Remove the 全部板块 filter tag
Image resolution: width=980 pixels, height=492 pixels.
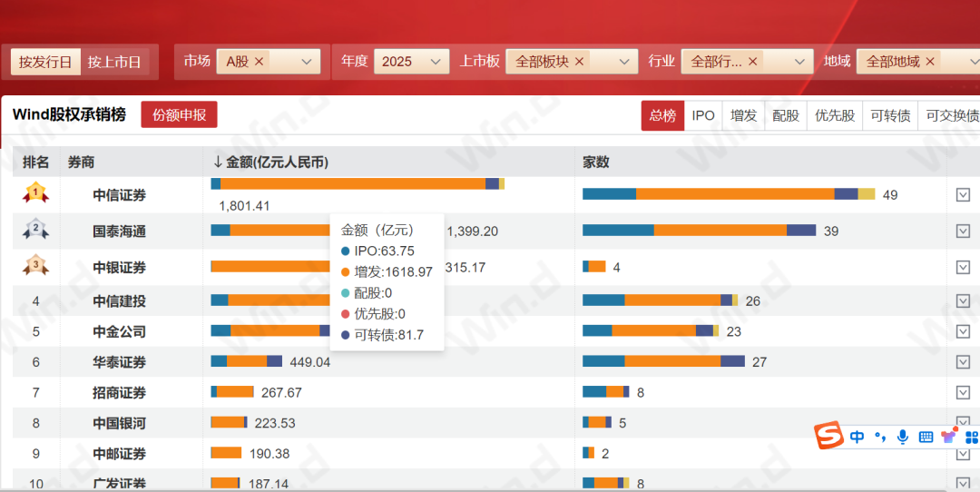click(x=579, y=61)
